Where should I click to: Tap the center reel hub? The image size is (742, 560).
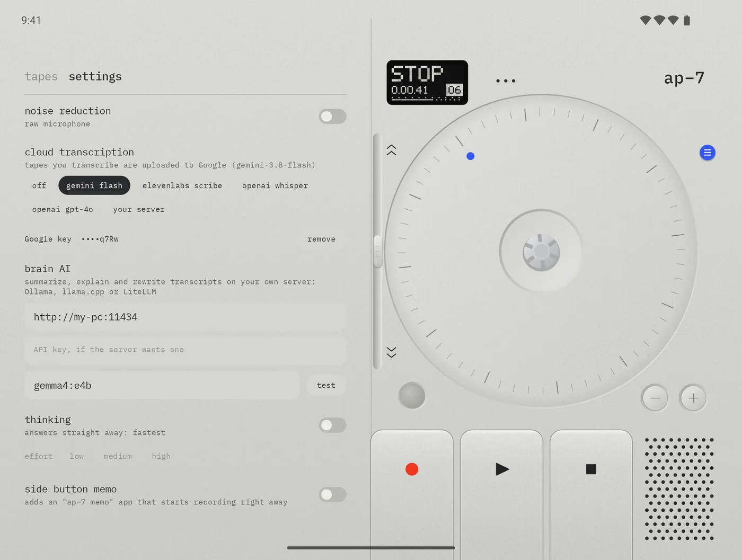[x=541, y=252]
